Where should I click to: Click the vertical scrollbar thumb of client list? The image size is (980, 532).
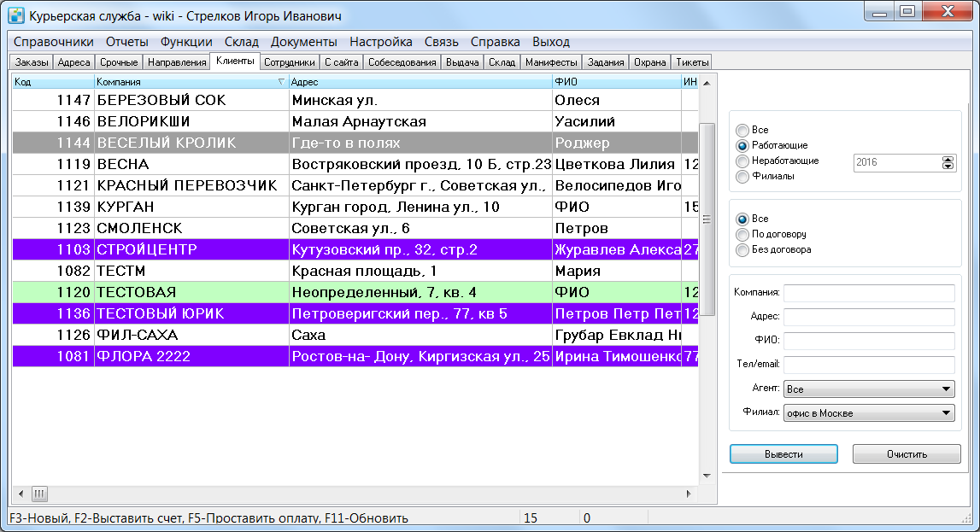coord(707,219)
